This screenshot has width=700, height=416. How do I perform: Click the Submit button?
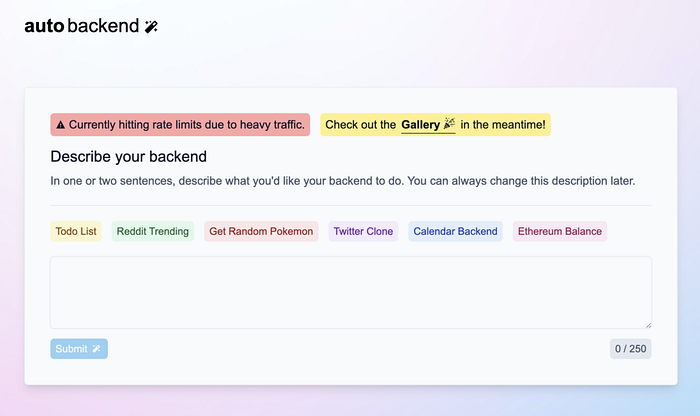coord(79,349)
